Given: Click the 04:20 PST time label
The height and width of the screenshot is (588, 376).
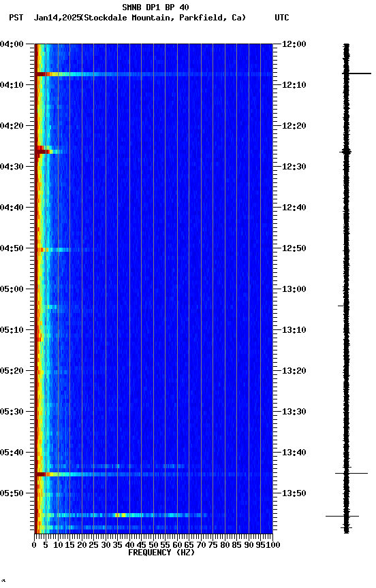Looking at the screenshot, I should pos(12,126).
